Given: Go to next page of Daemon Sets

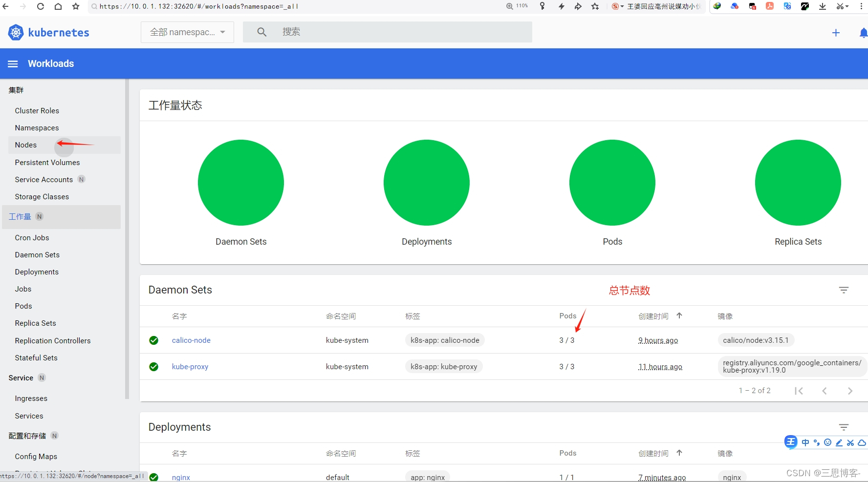Looking at the screenshot, I should pos(850,391).
